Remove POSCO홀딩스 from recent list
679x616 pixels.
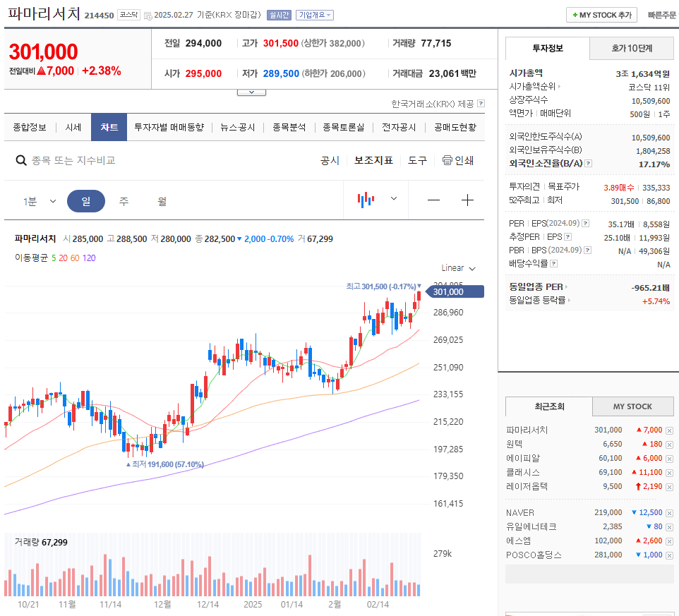[669, 555]
